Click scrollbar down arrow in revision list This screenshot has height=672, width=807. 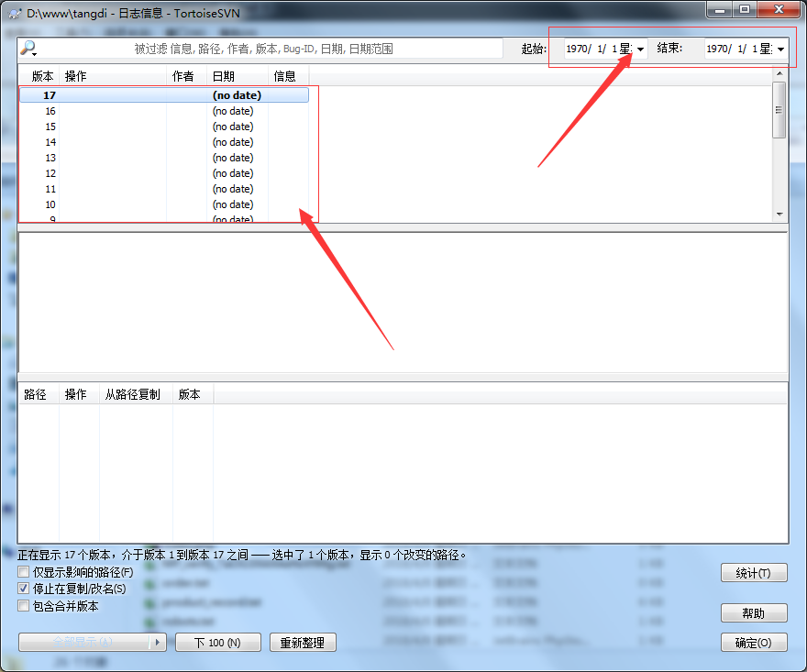click(x=779, y=214)
